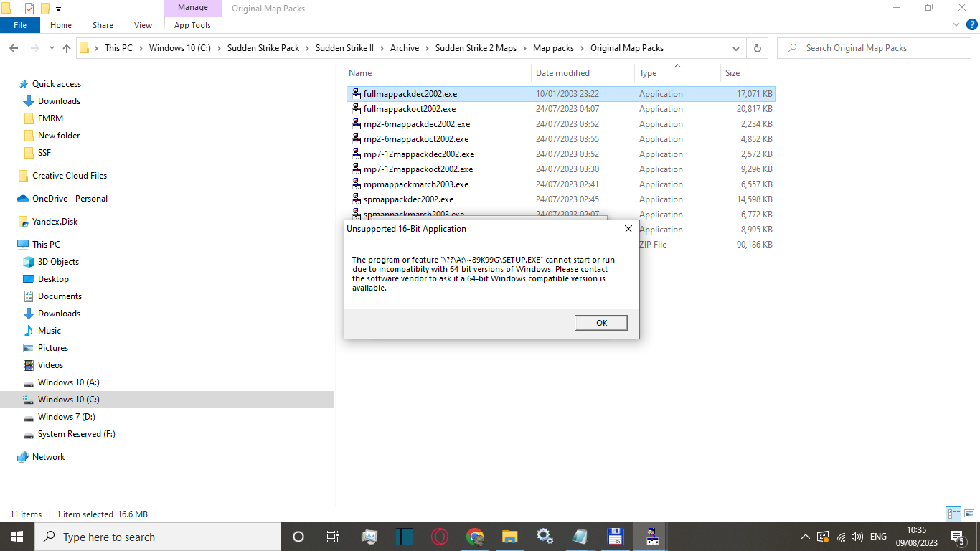
Task: Open Task View on the taskbar
Action: click(333, 537)
